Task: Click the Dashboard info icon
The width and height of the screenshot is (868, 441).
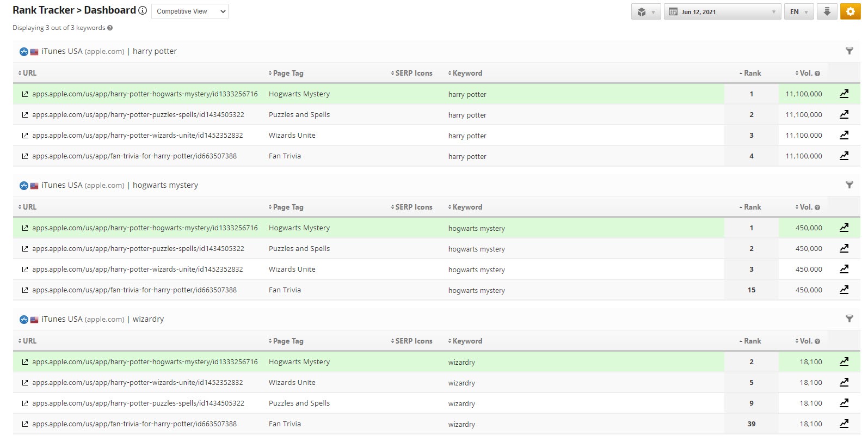Action: tap(143, 10)
